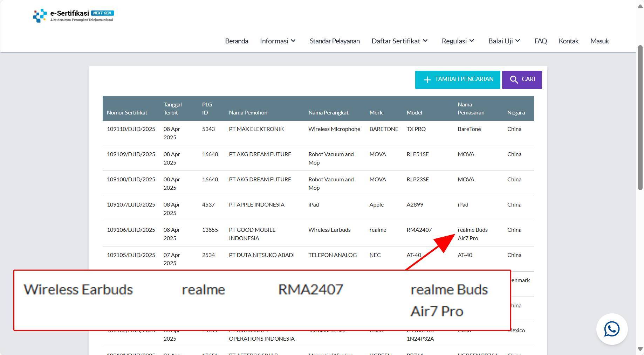Image resolution: width=644 pixels, height=355 pixels.
Task: Open the WhatsApp chat bubble
Action: point(612,329)
